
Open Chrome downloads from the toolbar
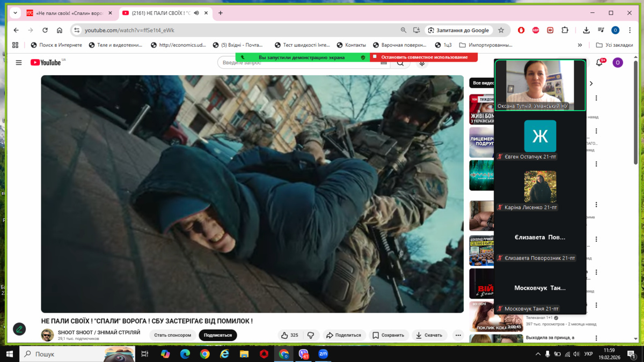coord(586,30)
